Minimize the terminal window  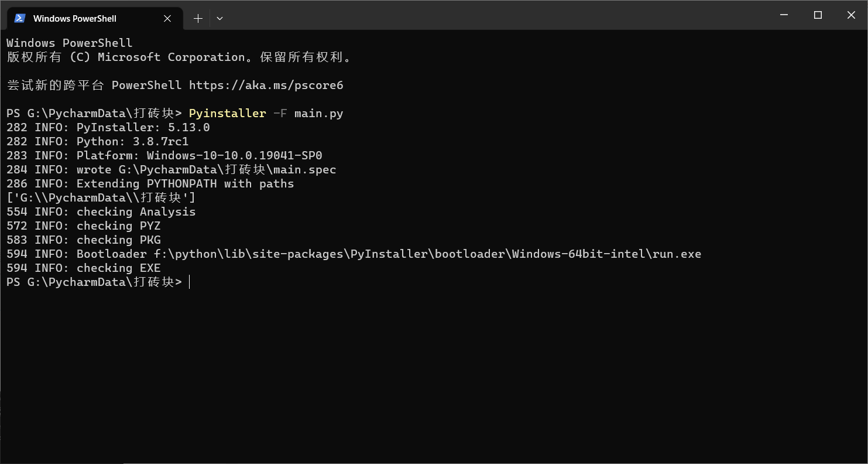click(x=784, y=15)
